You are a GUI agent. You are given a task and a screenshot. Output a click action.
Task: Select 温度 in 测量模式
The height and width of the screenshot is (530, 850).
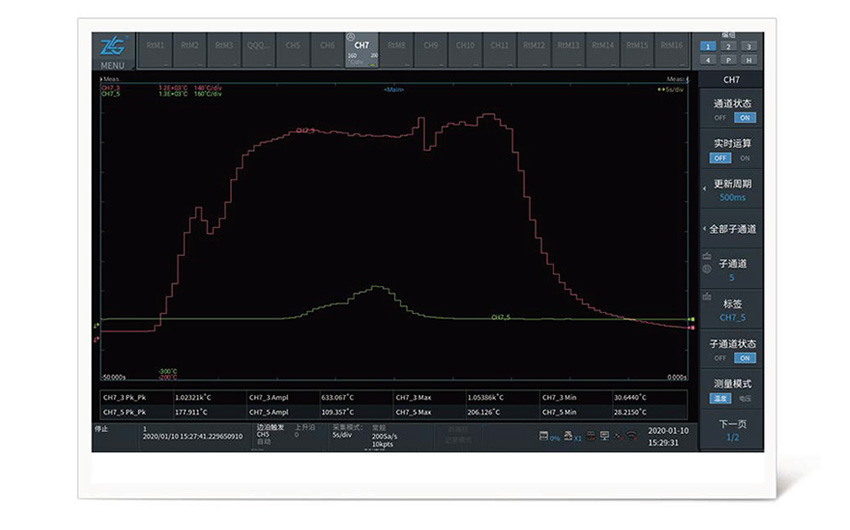point(720,398)
